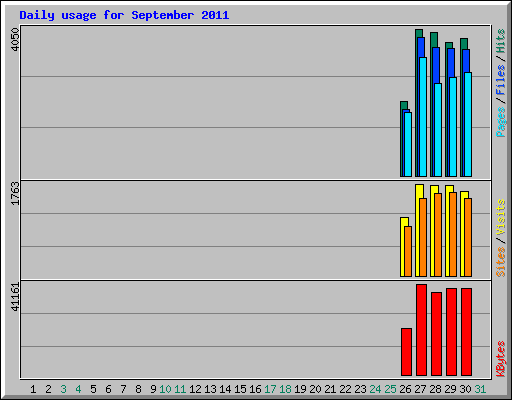Screen dimensions: 512x400
Task: Click the green Hits bar top for day 28
Action: pos(434,39)
